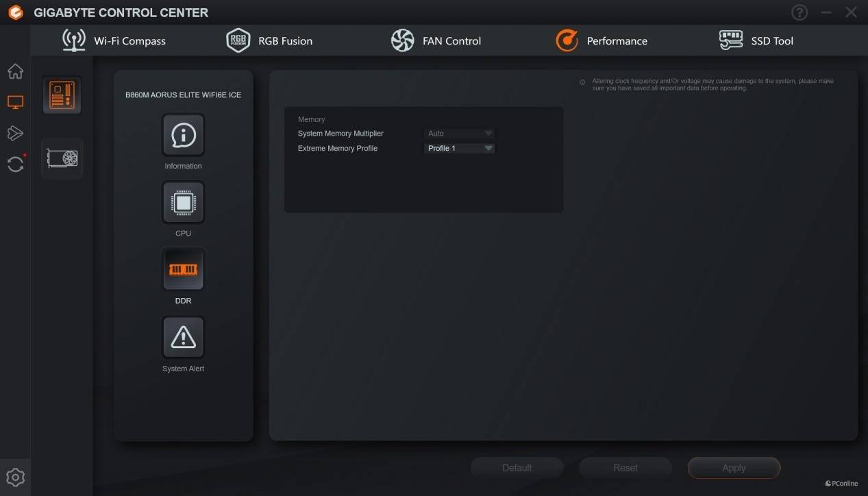
Task: Click the Default button
Action: 517,468
